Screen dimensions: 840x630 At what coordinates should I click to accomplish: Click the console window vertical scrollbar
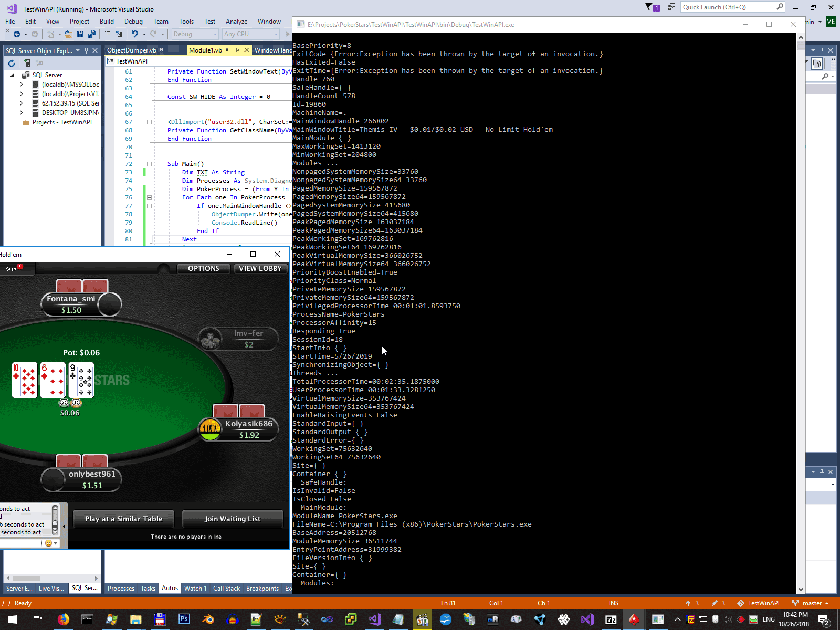pos(801,313)
